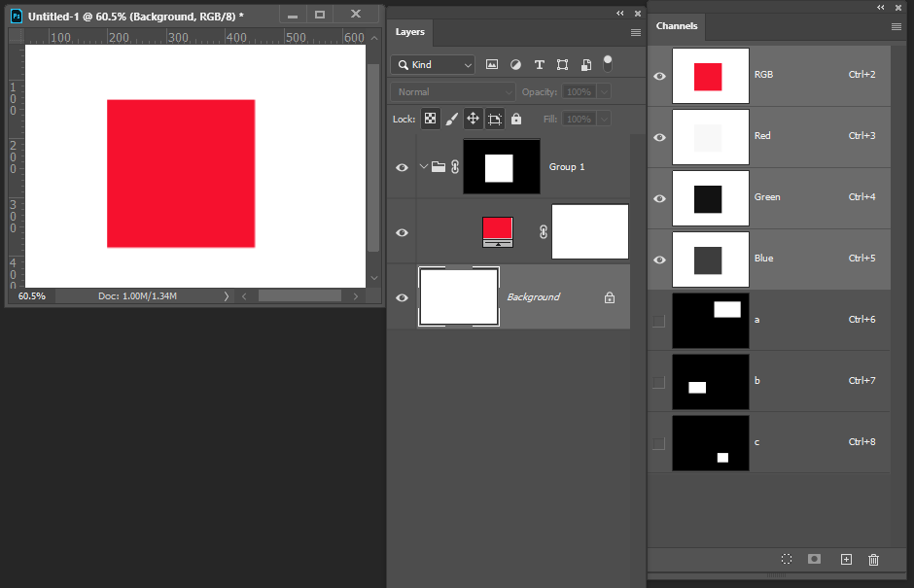Toggle Red channel visibility eye
914x588 pixels.
[x=659, y=138]
